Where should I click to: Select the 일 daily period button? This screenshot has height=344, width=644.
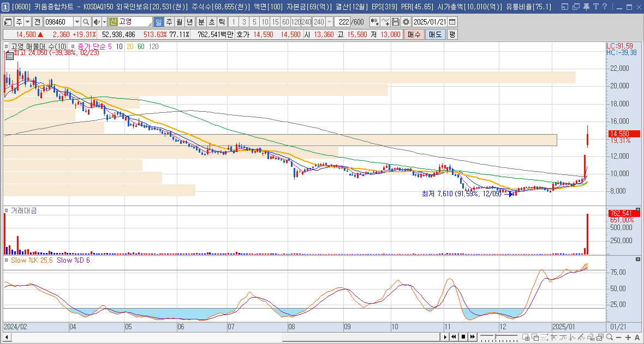click(x=159, y=22)
